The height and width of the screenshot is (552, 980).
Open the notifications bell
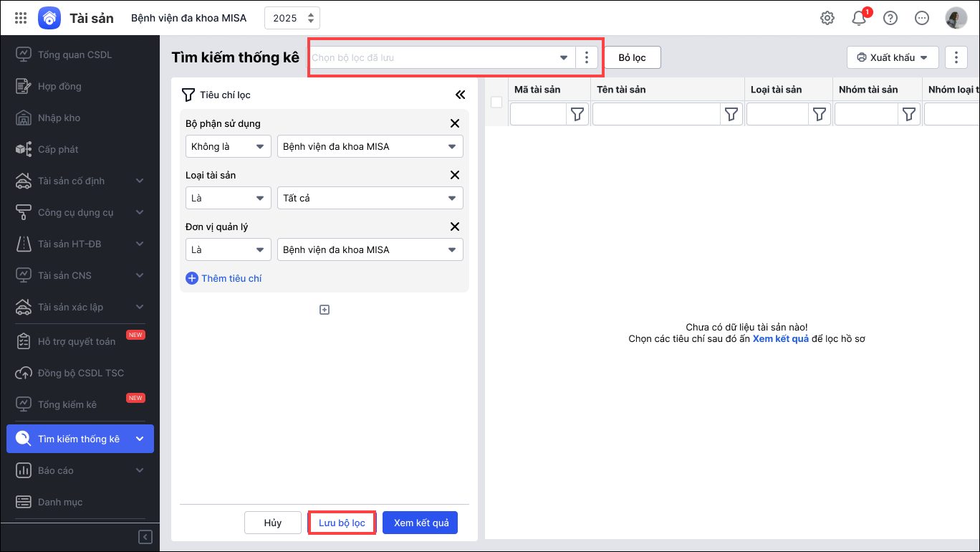[x=859, y=19]
